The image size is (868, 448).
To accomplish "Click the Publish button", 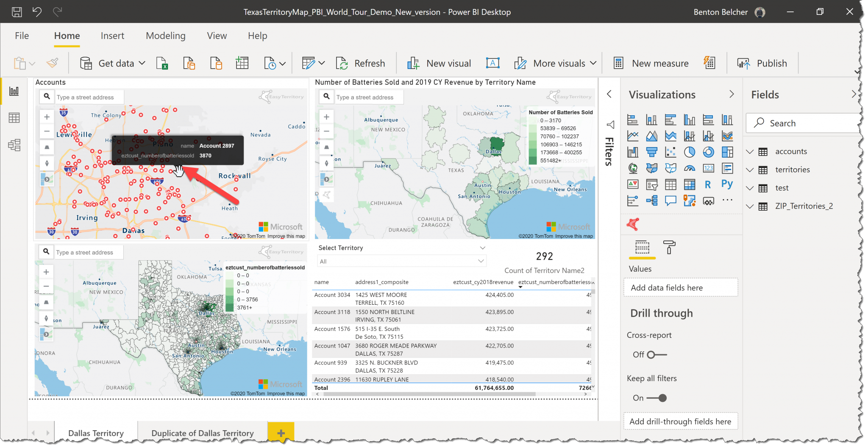I will (x=763, y=63).
